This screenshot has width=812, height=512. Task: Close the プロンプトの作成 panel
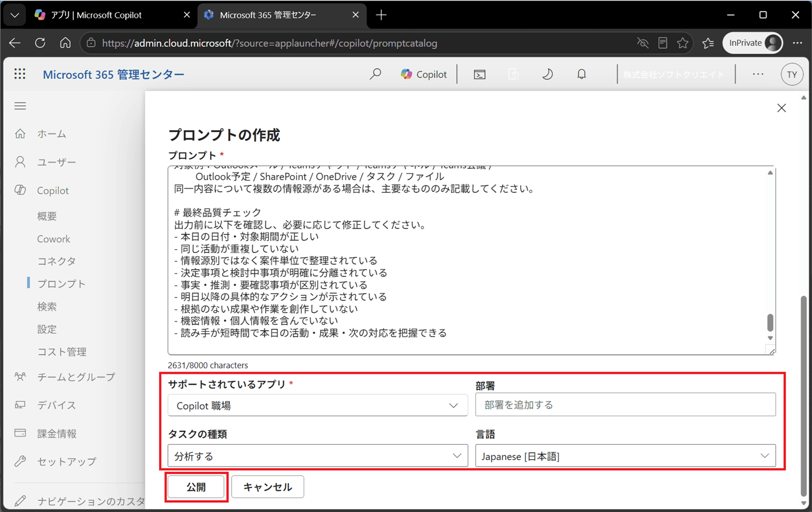click(x=782, y=108)
